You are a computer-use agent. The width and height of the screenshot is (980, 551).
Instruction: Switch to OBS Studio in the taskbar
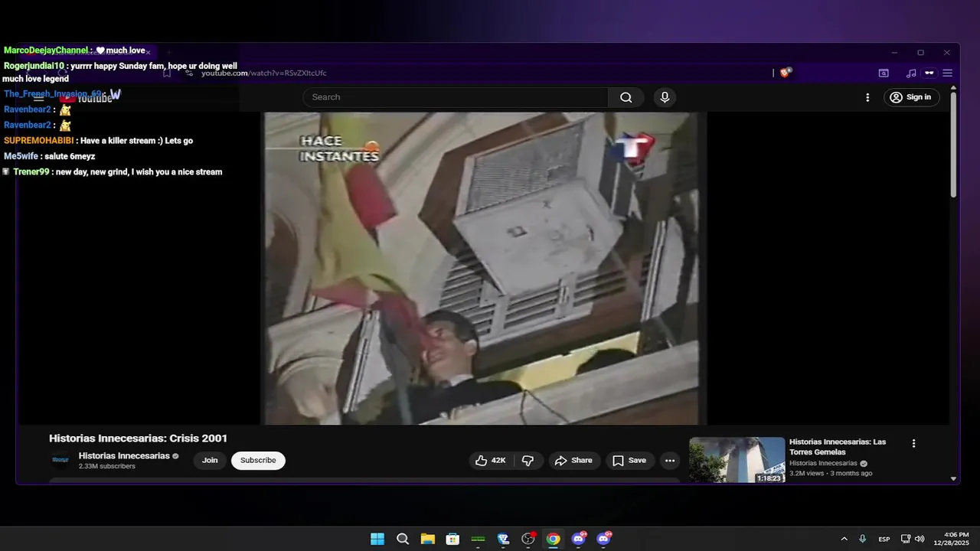[x=528, y=539]
